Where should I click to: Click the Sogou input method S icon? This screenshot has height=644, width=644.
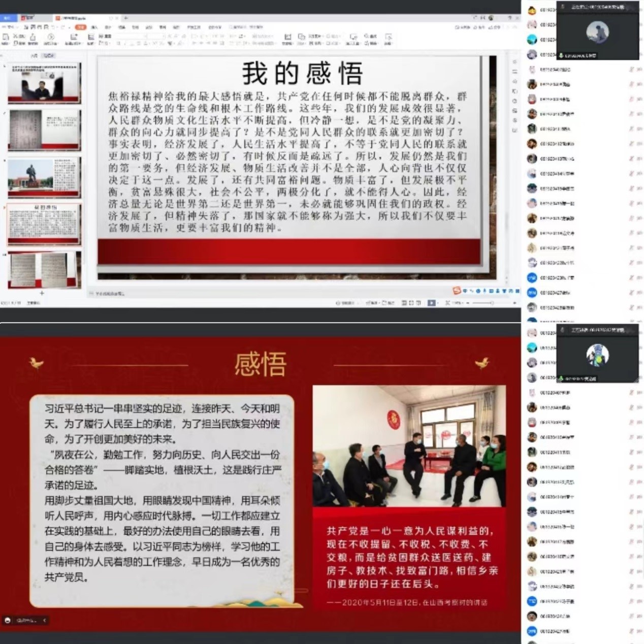point(457,291)
